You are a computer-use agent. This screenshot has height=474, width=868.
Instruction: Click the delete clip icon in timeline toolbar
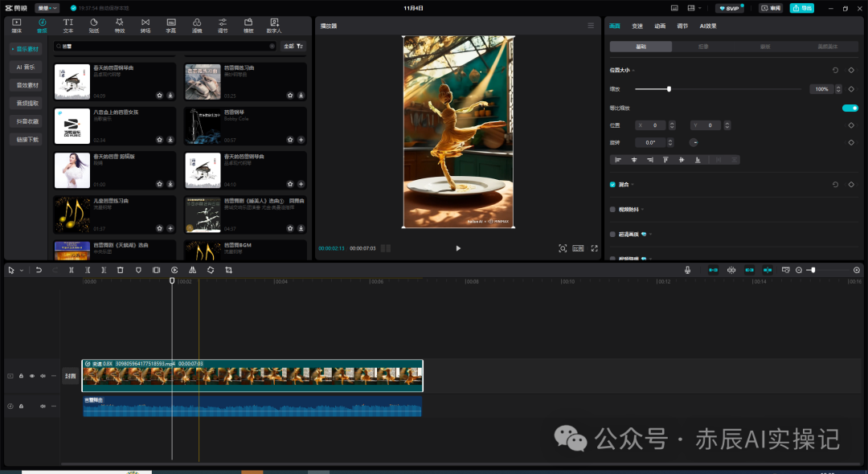coord(121,270)
